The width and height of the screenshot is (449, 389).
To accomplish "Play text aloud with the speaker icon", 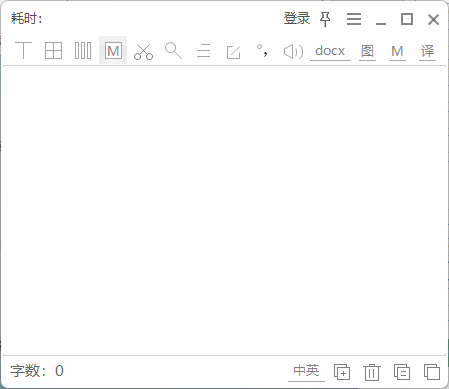I will tap(293, 52).
